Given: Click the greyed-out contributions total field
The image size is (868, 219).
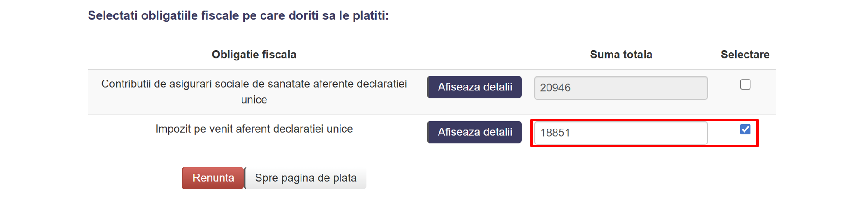Looking at the screenshot, I should [620, 88].
